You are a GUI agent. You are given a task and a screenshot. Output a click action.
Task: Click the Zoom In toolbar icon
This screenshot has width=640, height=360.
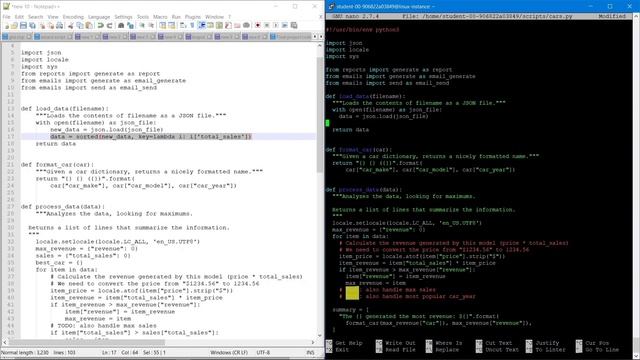pos(142,25)
